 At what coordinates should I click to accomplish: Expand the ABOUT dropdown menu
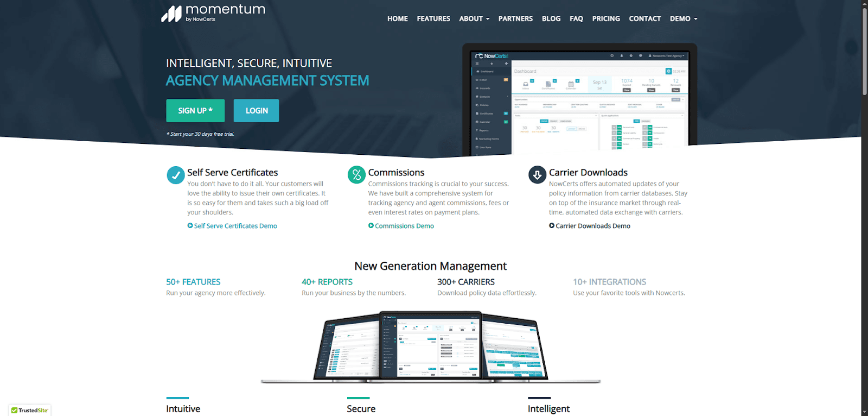click(474, 18)
